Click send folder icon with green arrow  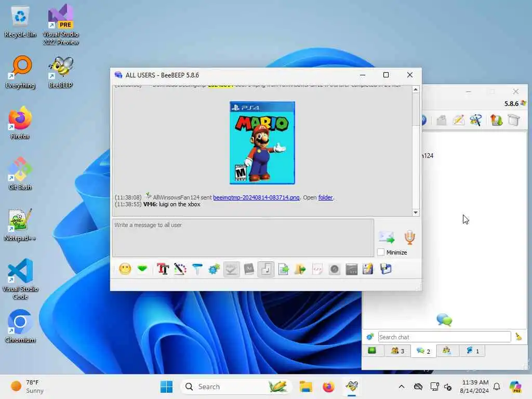(x=300, y=269)
